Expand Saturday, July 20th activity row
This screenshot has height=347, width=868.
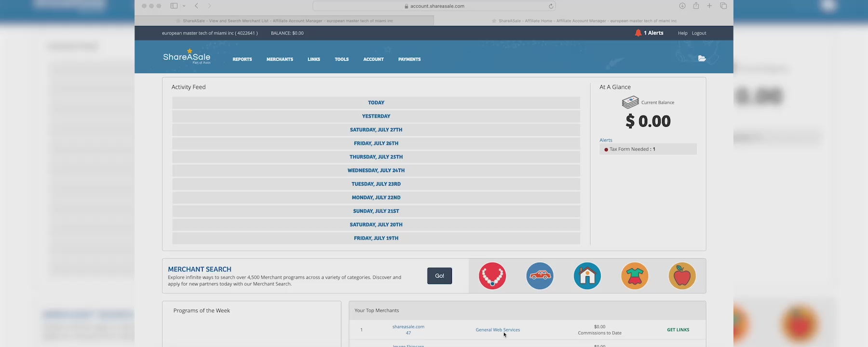point(376,224)
